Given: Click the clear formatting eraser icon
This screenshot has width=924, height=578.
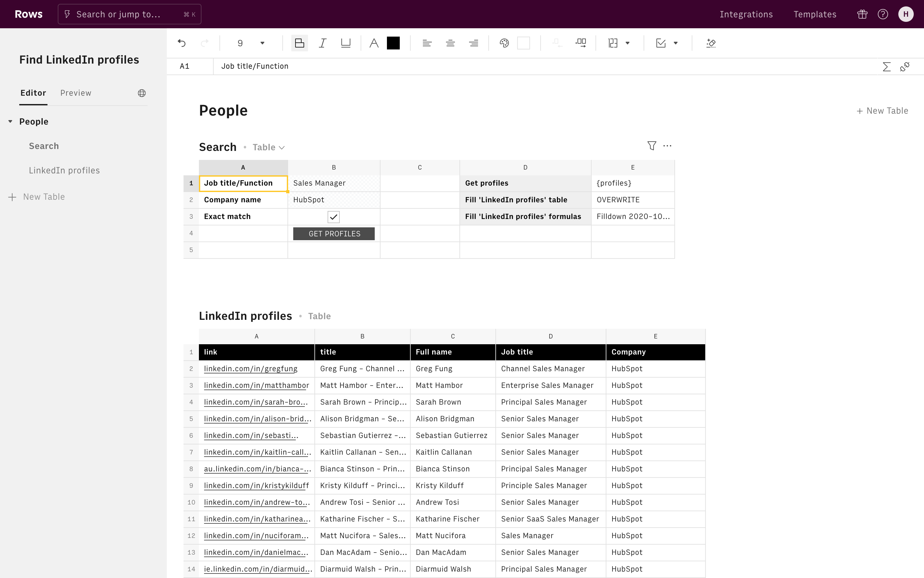Looking at the screenshot, I should point(711,43).
